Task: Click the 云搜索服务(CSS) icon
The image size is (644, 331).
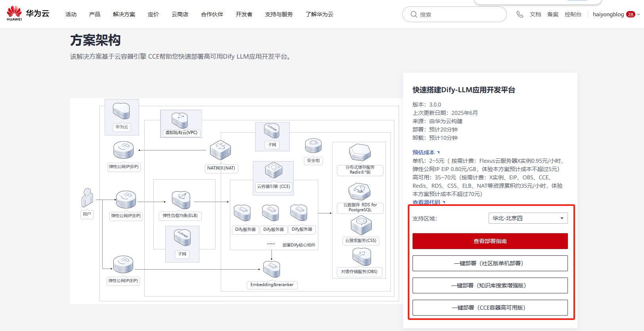Action: [361, 225]
